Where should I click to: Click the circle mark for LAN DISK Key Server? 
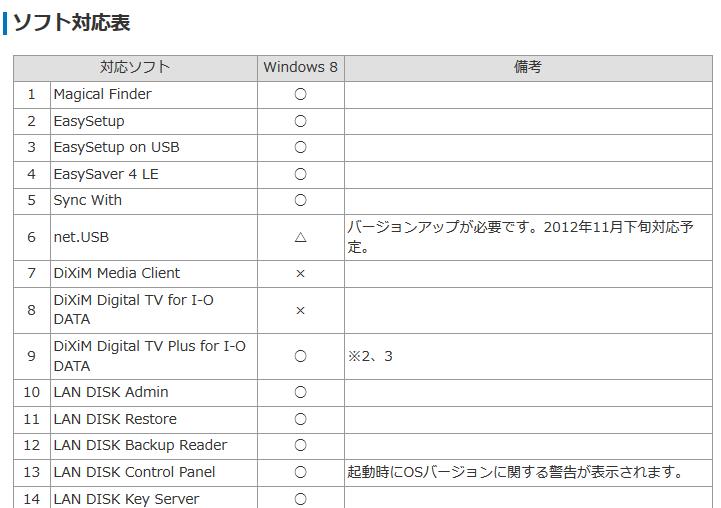pyautogui.click(x=300, y=498)
